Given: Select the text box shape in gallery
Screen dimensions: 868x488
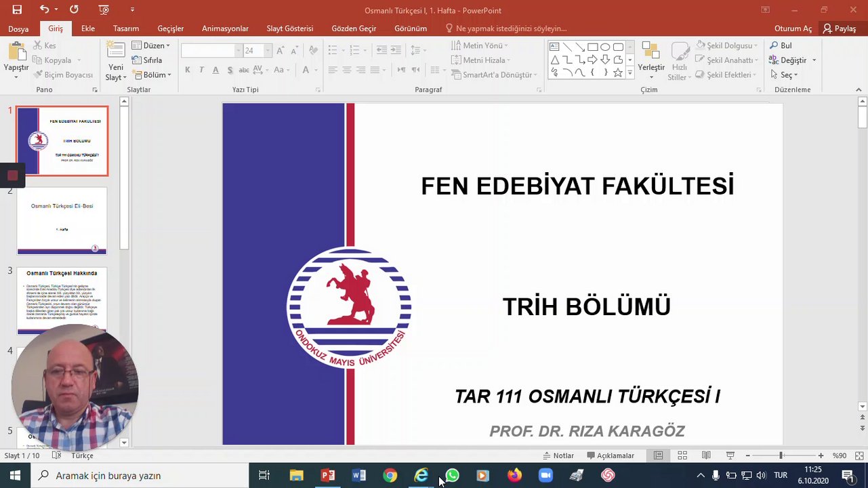Looking at the screenshot, I should 555,47.
